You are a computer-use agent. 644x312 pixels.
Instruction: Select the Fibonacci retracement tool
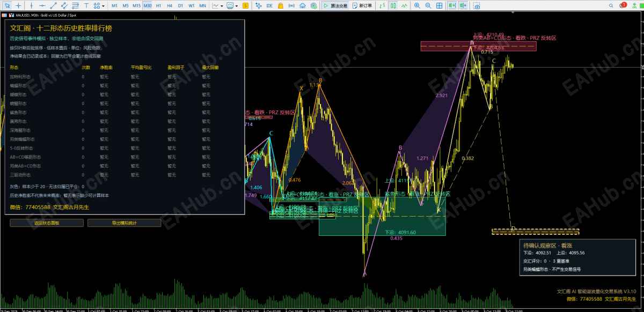pos(75,5)
